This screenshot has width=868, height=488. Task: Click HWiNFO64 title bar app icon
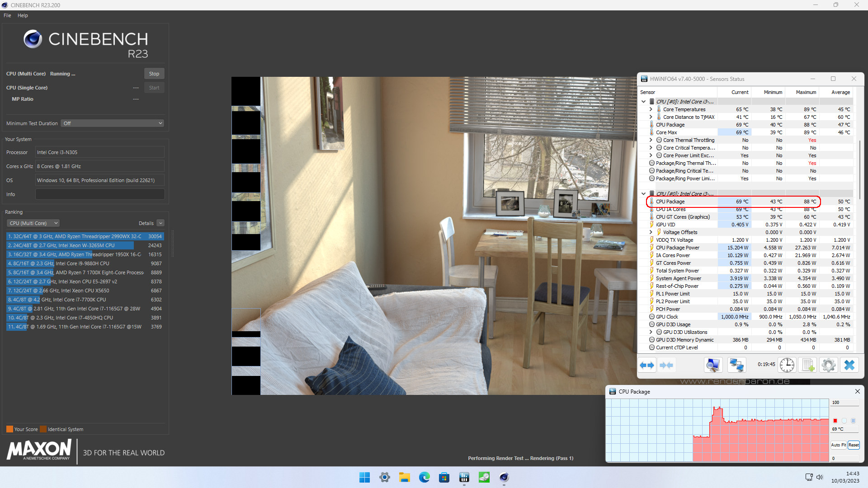[x=644, y=79]
